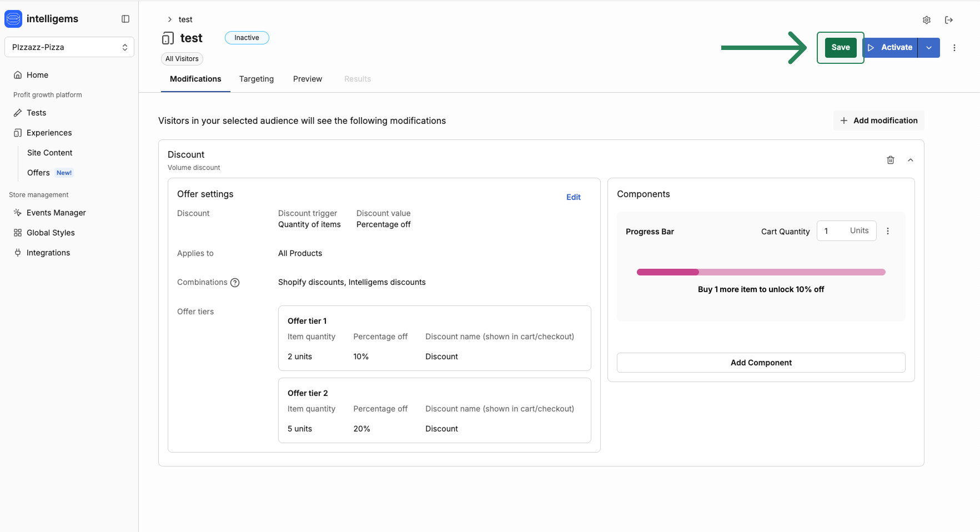
Task: Open Progress Bar component options menu
Action: 888,231
